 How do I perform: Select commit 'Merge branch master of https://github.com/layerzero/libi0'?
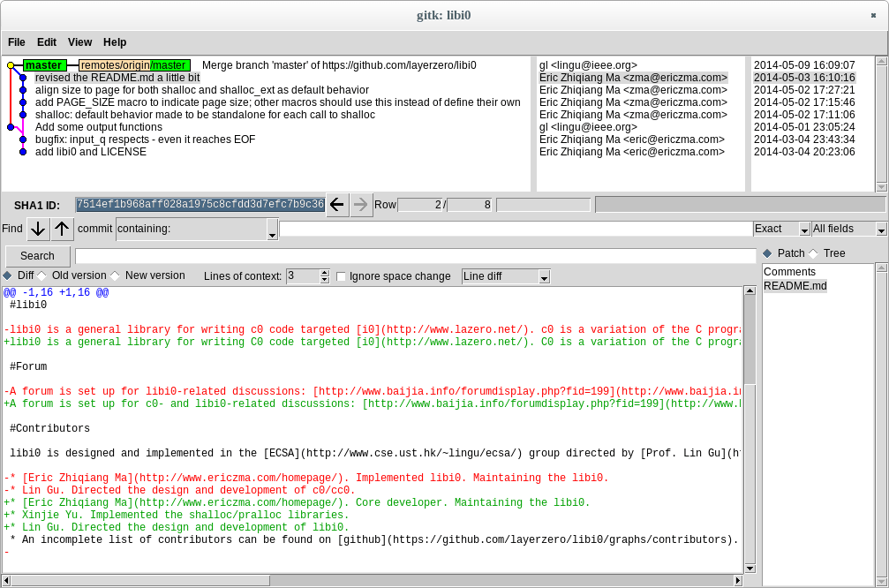(x=339, y=65)
